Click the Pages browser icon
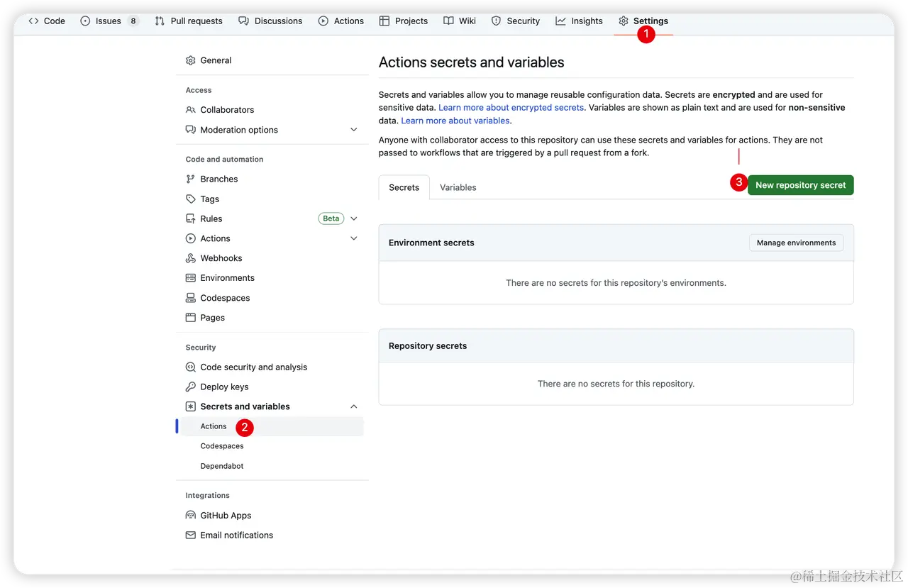Viewport: 908px width, 588px height. pos(190,318)
